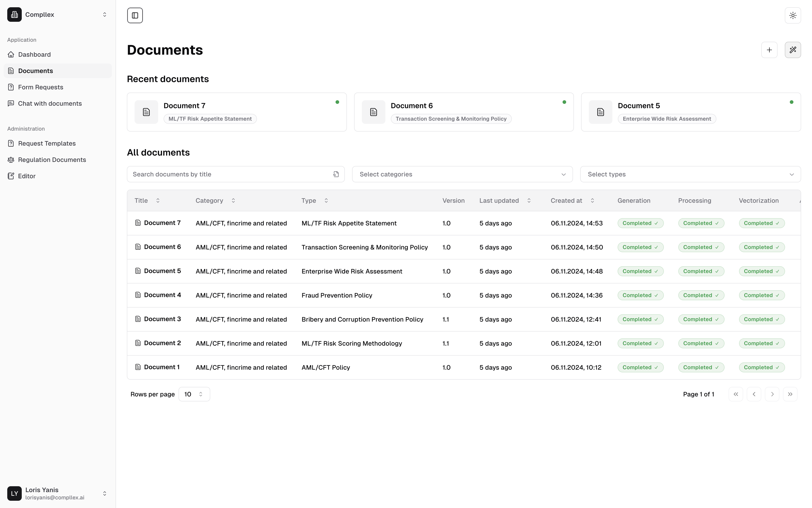Open Regulation Documents in sidebar
Viewport: 812px width, 508px height.
point(58,160)
